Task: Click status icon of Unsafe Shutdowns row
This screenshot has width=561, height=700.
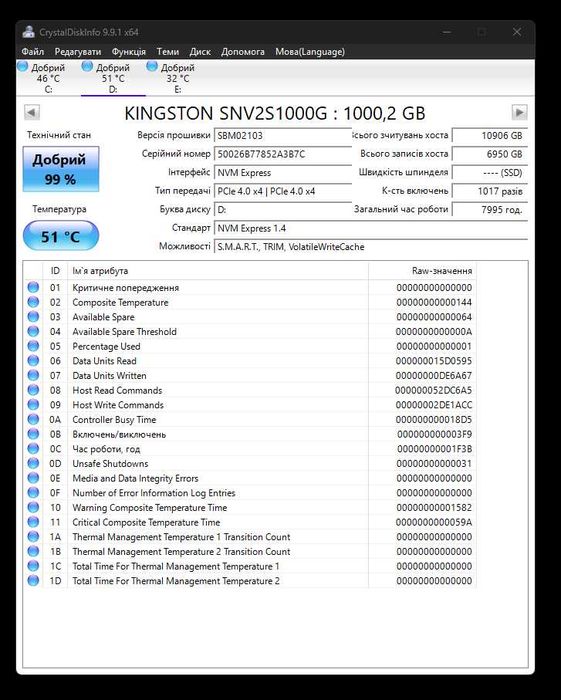Action: point(33,463)
